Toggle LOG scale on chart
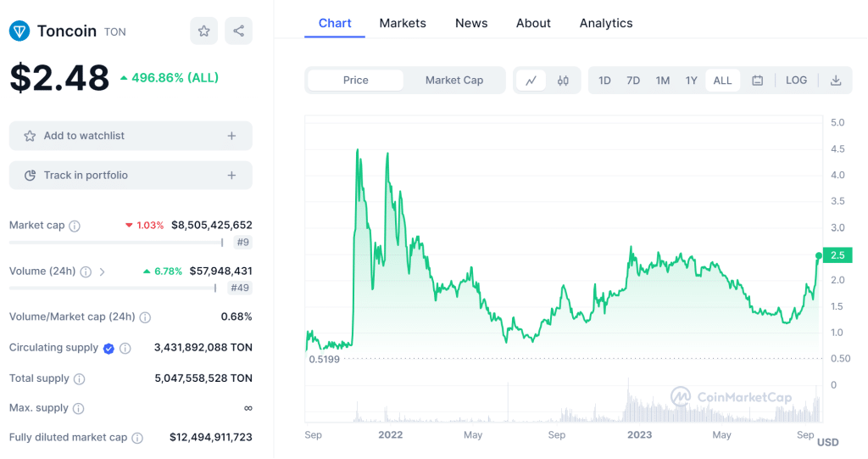The width and height of the screenshot is (868, 459). pos(796,81)
